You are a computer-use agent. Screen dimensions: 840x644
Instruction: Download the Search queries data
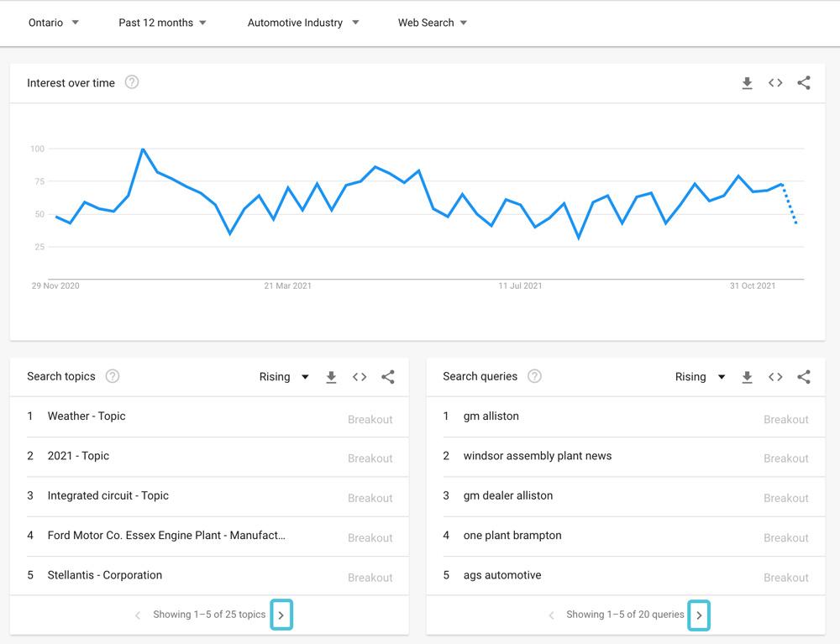[747, 377]
